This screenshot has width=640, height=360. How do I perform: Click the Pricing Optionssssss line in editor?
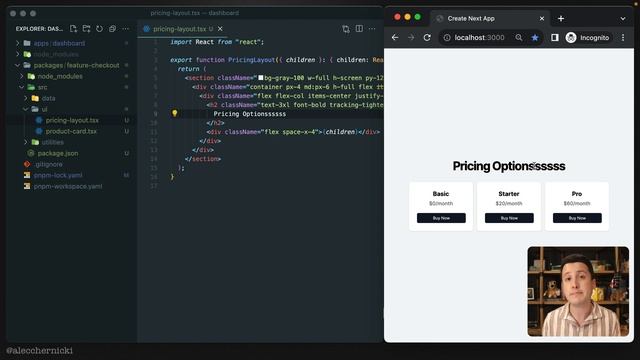pyautogui.click(x=250, y=114)
